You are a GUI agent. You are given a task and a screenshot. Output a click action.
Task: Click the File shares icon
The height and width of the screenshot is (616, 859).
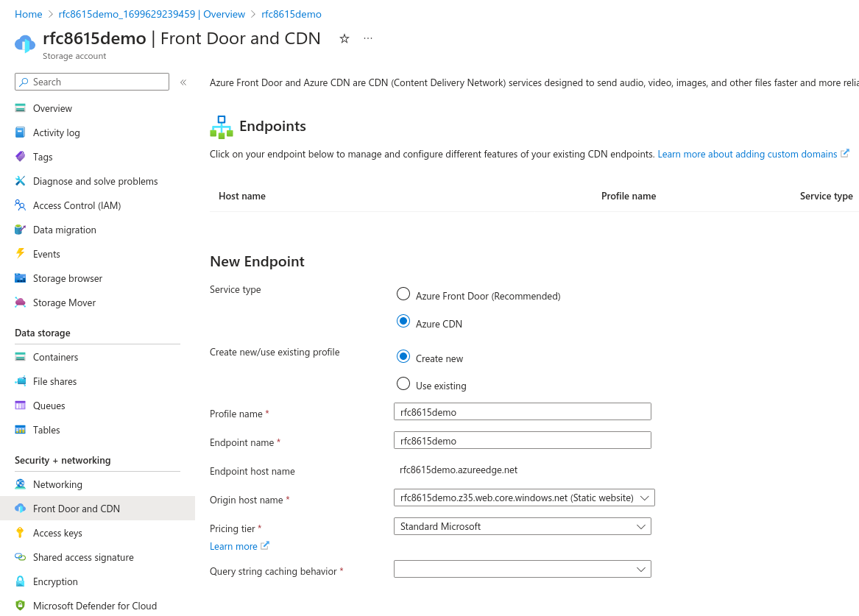pyautogui.click(x=21, y=381)
